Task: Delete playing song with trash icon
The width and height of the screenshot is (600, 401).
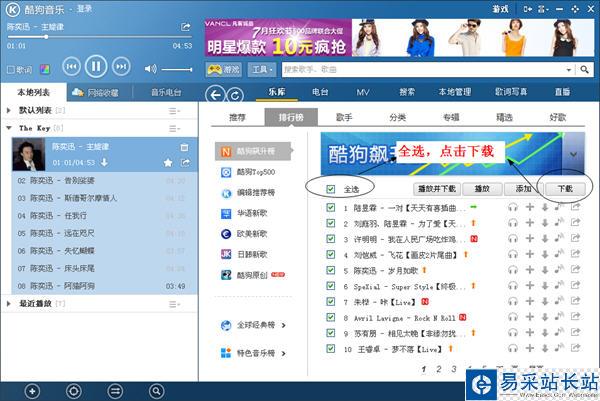Action: pos(184,147)
